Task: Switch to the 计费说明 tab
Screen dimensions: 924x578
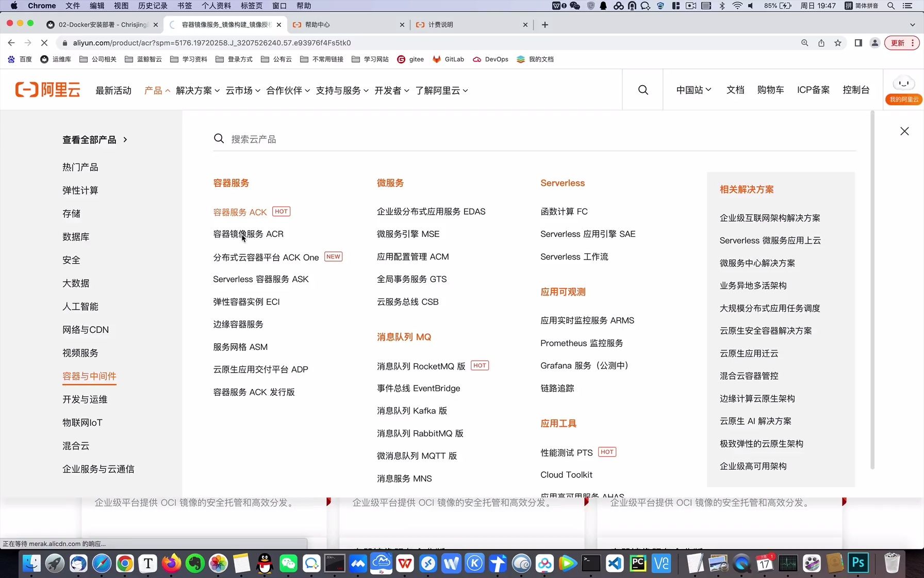Action: pos(471,25)
